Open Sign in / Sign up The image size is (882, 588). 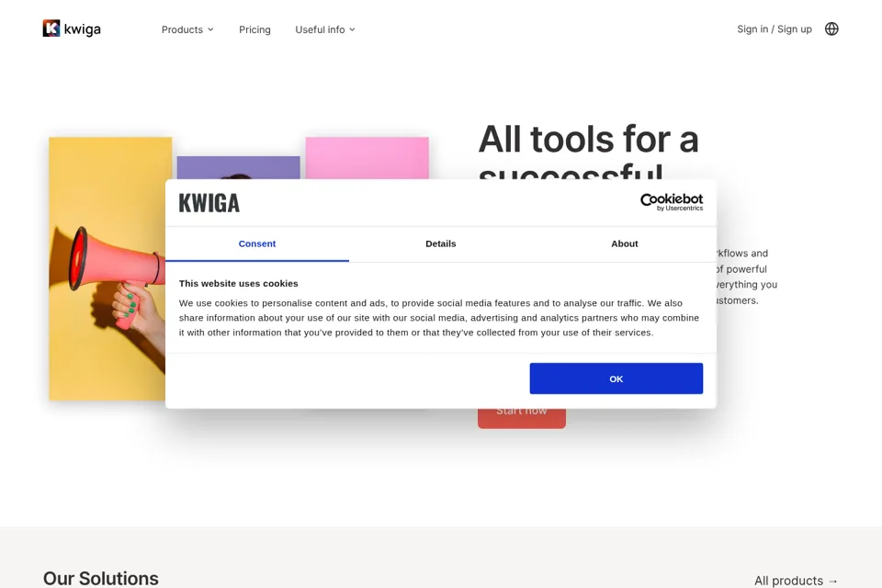tap(774, 28)
